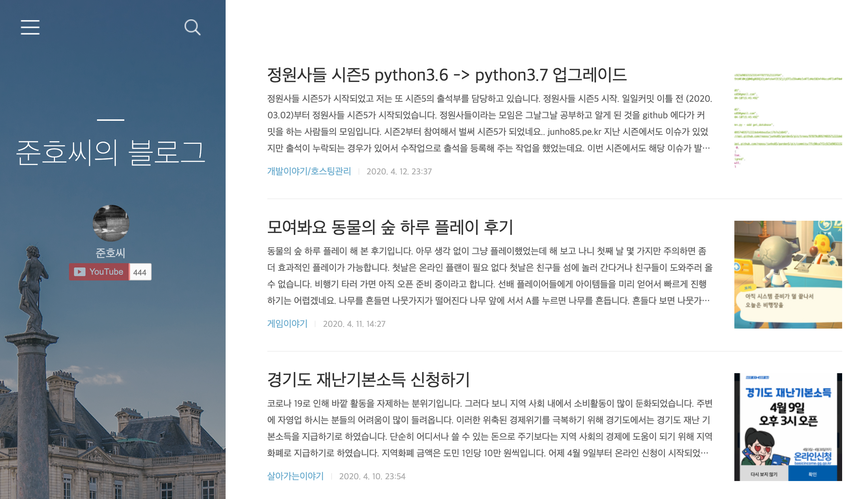Open the 준호씨의 블로그 blog title

pyautogui.click(x=111, y=152)
